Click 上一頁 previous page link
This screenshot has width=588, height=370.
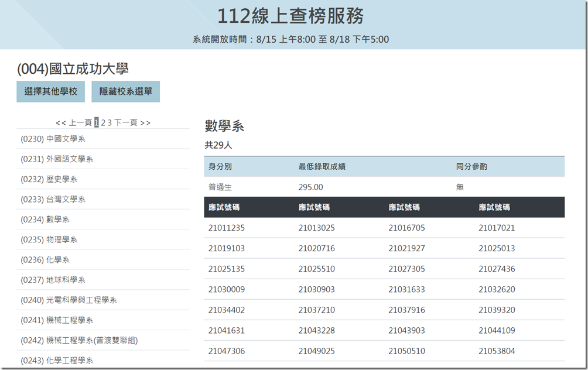[80, 122]
